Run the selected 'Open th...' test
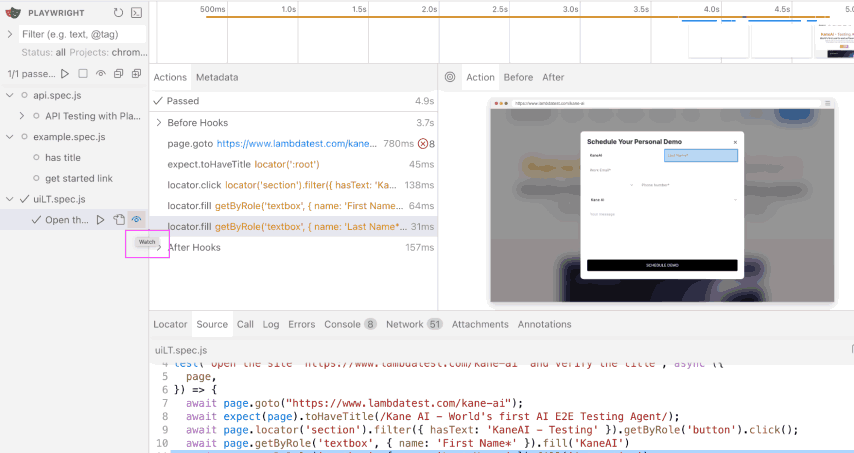This screenshot has width=854, height=453. (100, 220)
